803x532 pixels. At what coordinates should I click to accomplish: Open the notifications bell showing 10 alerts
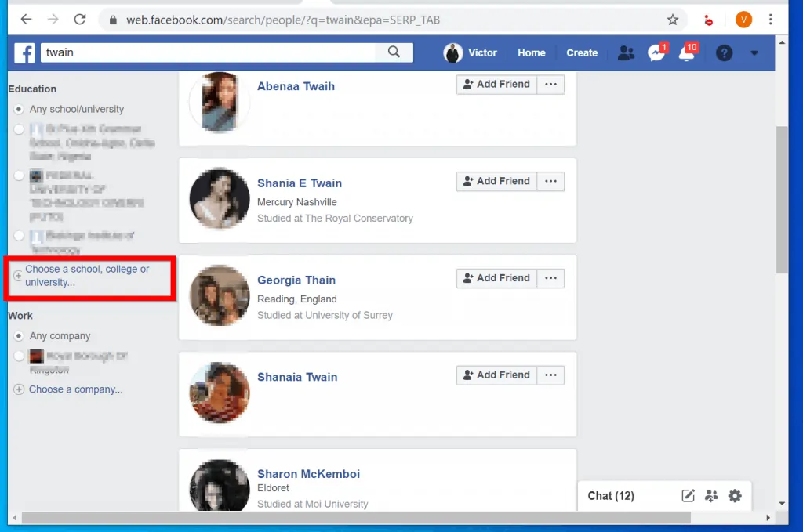click(687, 52)
